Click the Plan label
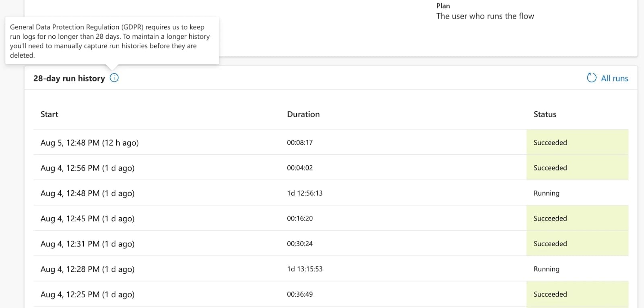The image size is (644, 308). click(443, 6)
